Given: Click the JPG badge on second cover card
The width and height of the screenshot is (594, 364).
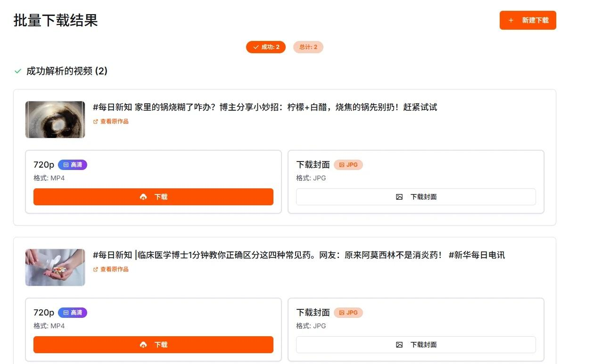Looking at the screenshot, I should (x=348, y=313).
